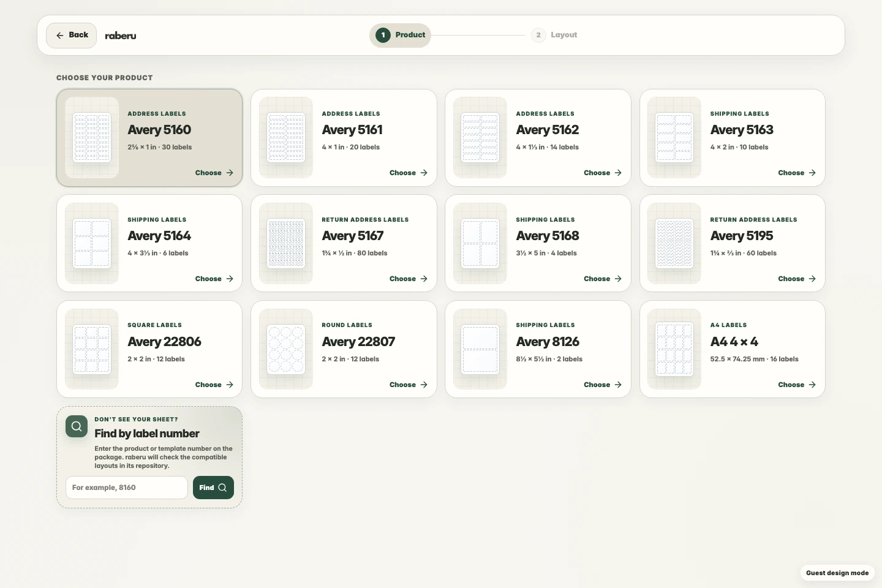Screen dimensions: 882x588
Task: Click the 'Square Labels' category text
Action: coord(154,325)
